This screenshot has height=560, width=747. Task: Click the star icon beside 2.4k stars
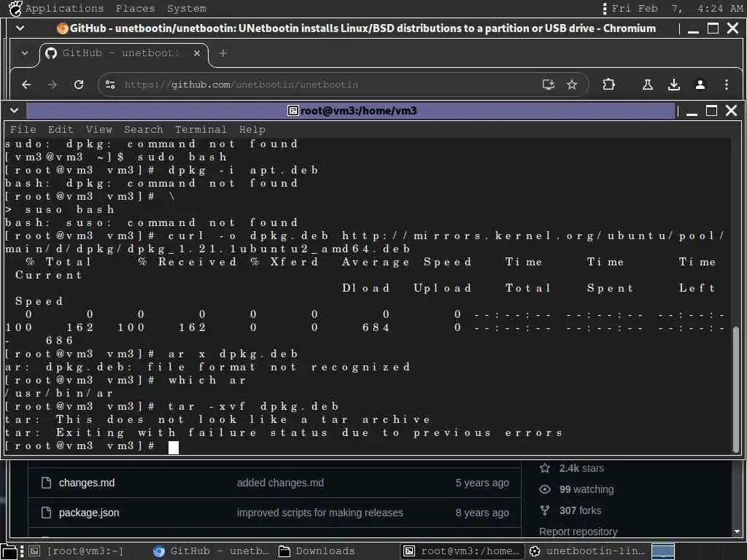545,469
